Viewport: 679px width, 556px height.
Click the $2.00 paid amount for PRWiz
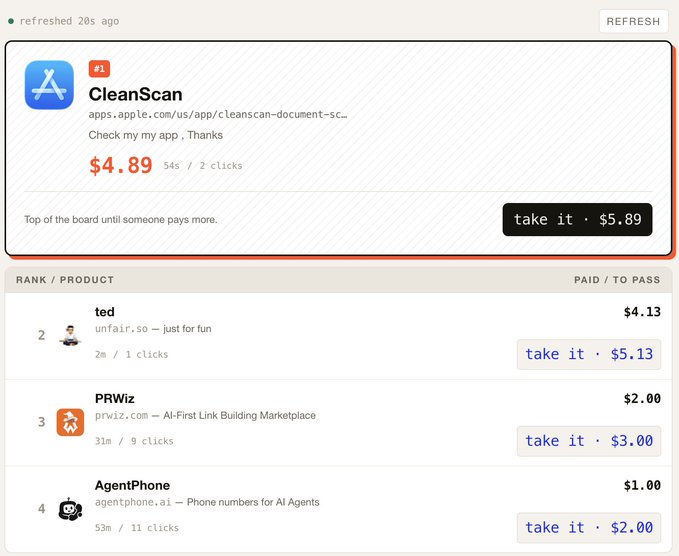click(642, 398)
